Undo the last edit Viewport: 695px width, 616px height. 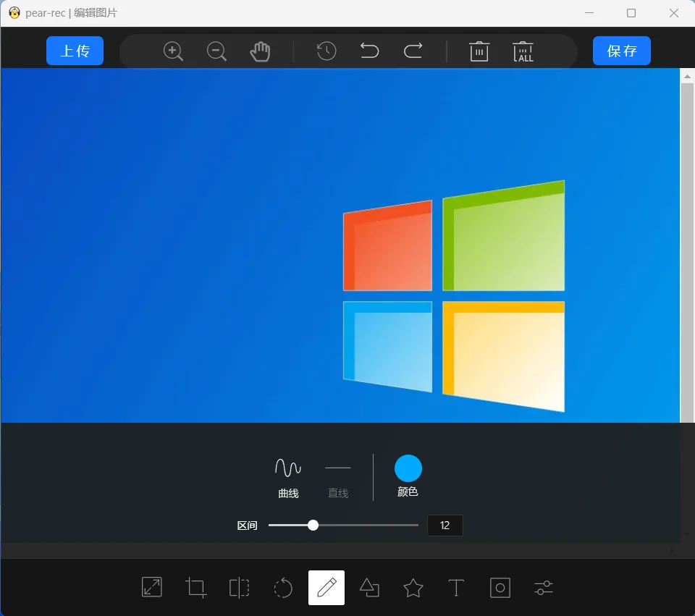[x=369, y=51]
